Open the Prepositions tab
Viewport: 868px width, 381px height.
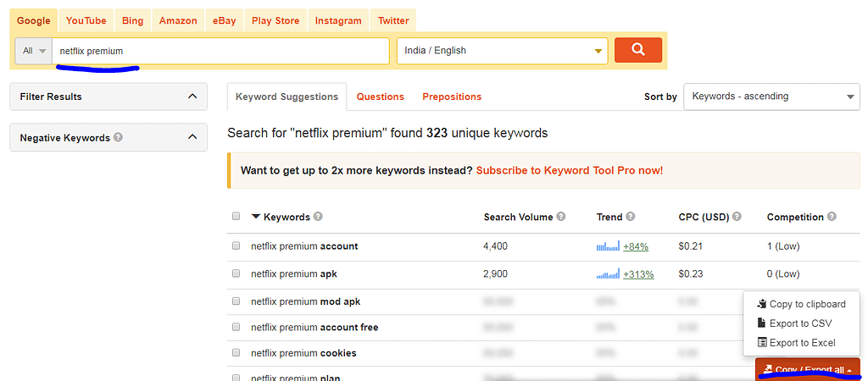tap(452, 97)
